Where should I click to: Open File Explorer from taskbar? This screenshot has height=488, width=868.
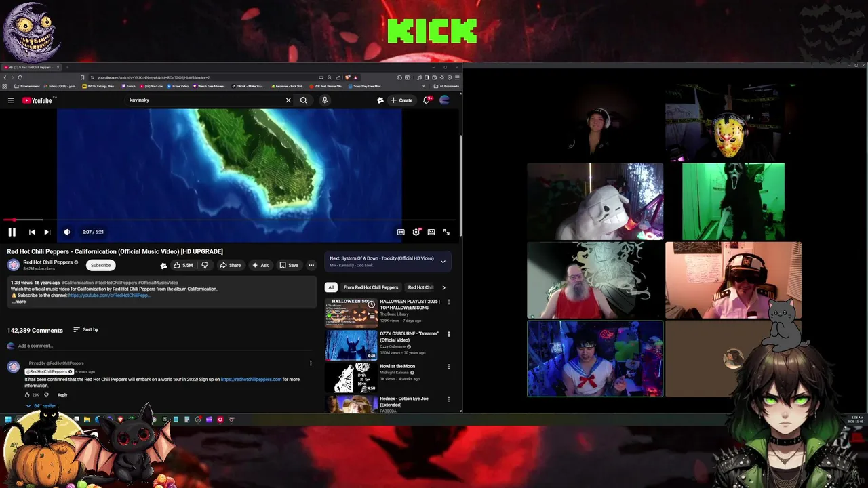87,420
